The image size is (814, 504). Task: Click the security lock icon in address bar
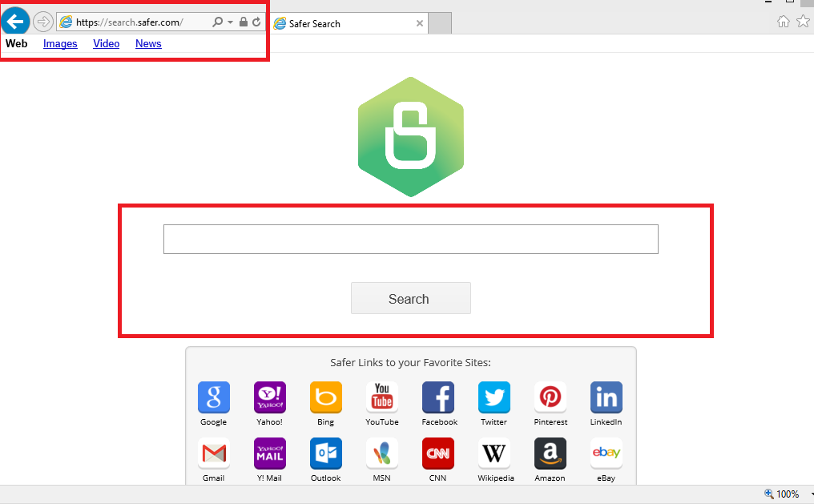click(x=243, y=22)
